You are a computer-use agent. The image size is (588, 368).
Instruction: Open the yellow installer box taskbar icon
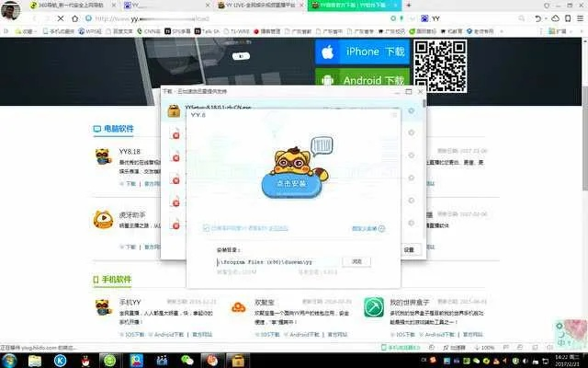pyautogui.click(x=238, y=361)
